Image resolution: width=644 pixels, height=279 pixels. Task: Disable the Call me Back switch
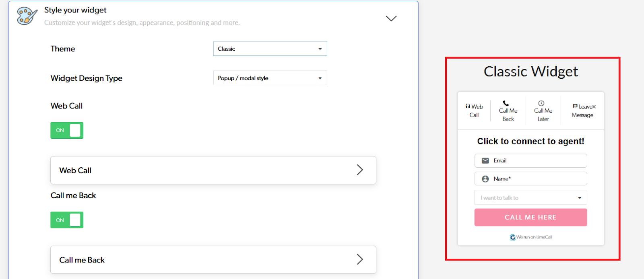click(67, 220)
